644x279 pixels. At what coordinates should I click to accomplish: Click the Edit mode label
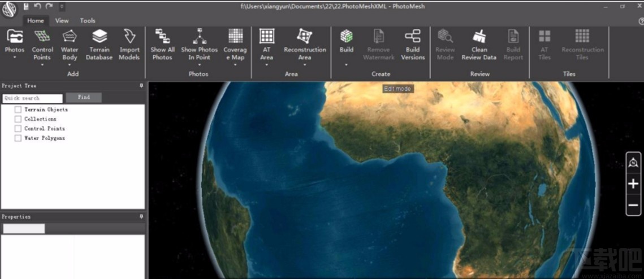click(397, 89)
